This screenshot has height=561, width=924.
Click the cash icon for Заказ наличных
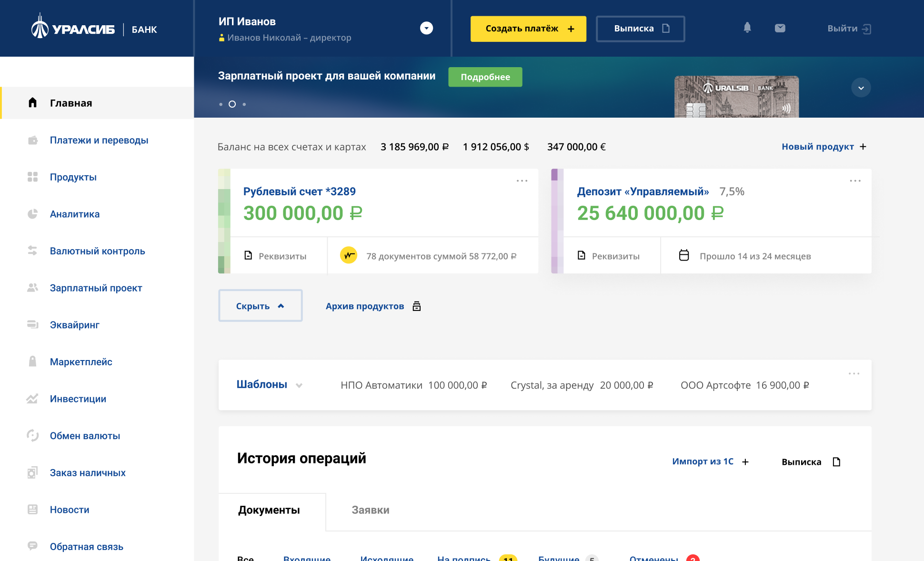(32, 472)
